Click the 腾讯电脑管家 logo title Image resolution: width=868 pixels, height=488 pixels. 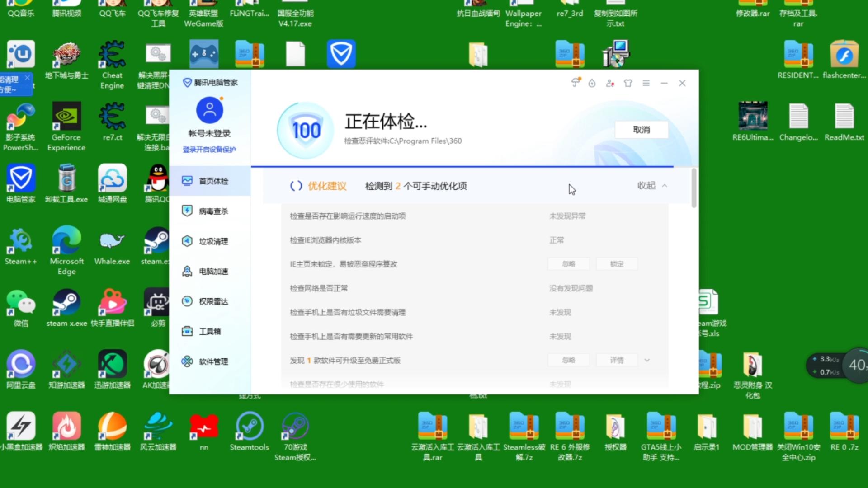[210, 82]
